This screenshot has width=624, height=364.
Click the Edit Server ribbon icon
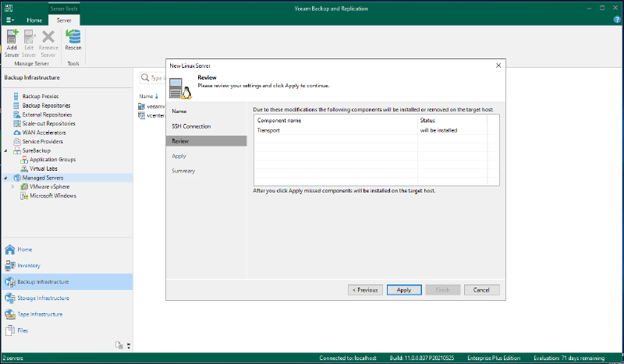pyautogui.click(x=29, y=44)
